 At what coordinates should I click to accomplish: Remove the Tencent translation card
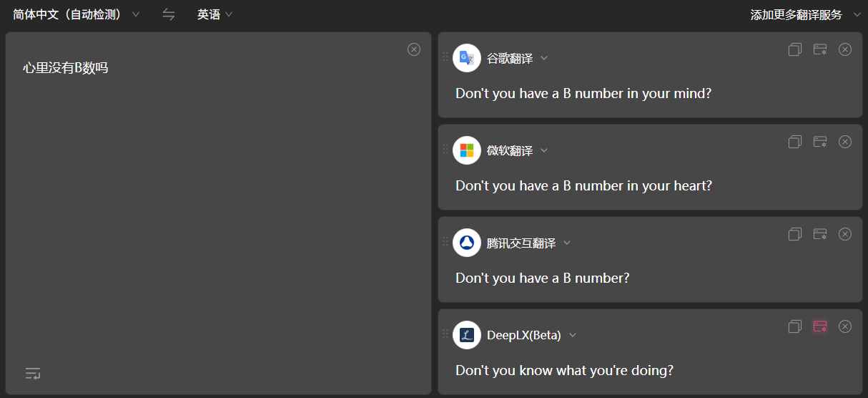(x=845, y=234)
